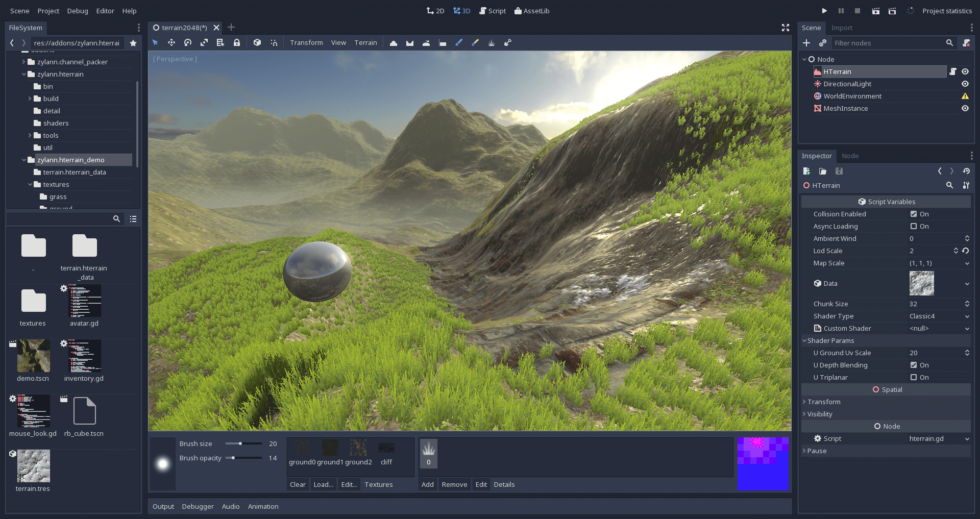Choose the color paint brush
Image resolution: width=980 pixels, height=519 pixels.
(475, 43)
